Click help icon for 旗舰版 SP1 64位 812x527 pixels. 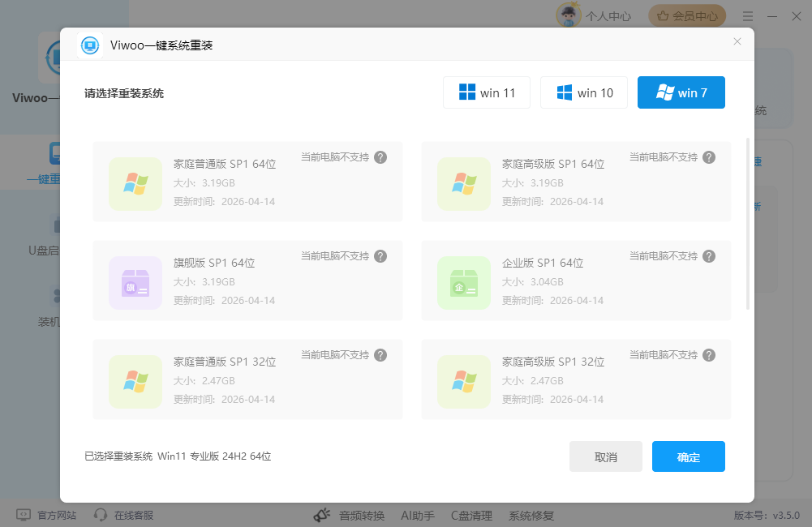click(x=380, y=256)
